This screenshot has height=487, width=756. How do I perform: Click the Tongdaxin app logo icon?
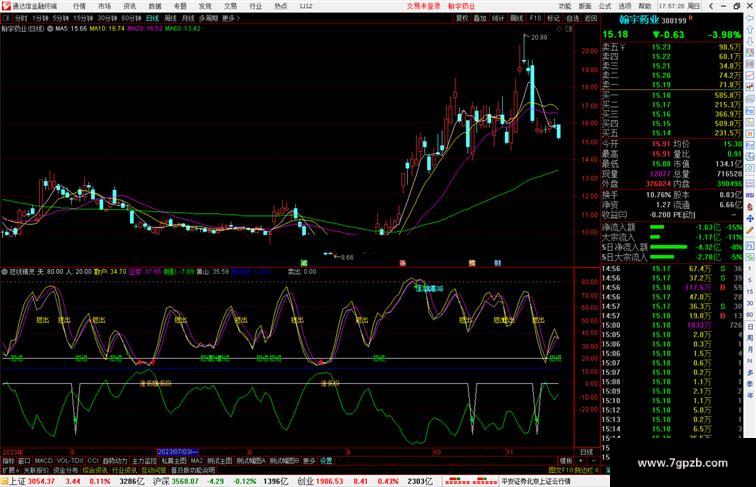[6, 6]
